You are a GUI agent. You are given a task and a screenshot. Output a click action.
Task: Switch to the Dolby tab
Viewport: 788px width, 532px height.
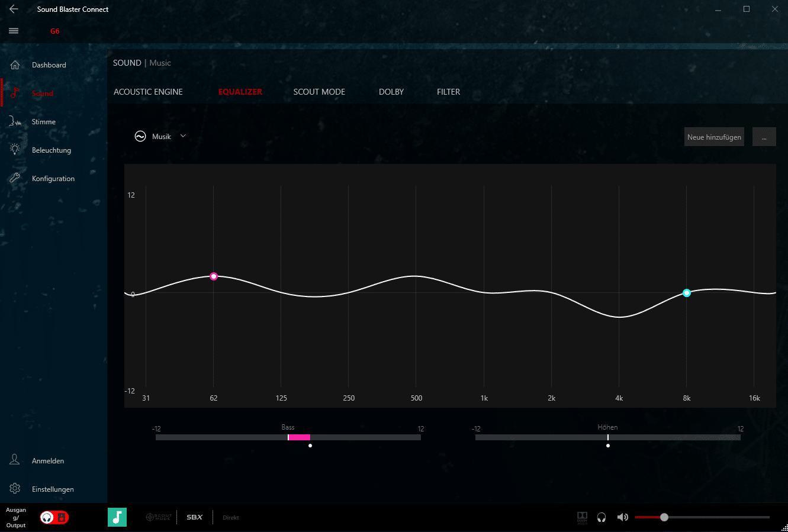(391, 92)
